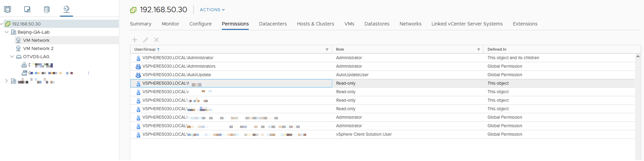This screenshot has height=161, width=644.
Task: Open the ACTIONS dropdown menu
Action: pyautogui.click(x=212, y=10)
